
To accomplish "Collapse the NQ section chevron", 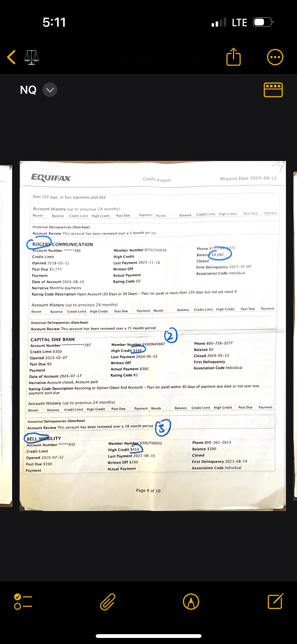I will pos(50,90).
